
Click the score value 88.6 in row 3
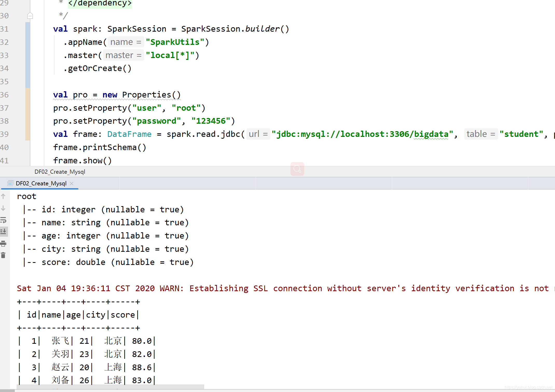[x=142, y=367]
